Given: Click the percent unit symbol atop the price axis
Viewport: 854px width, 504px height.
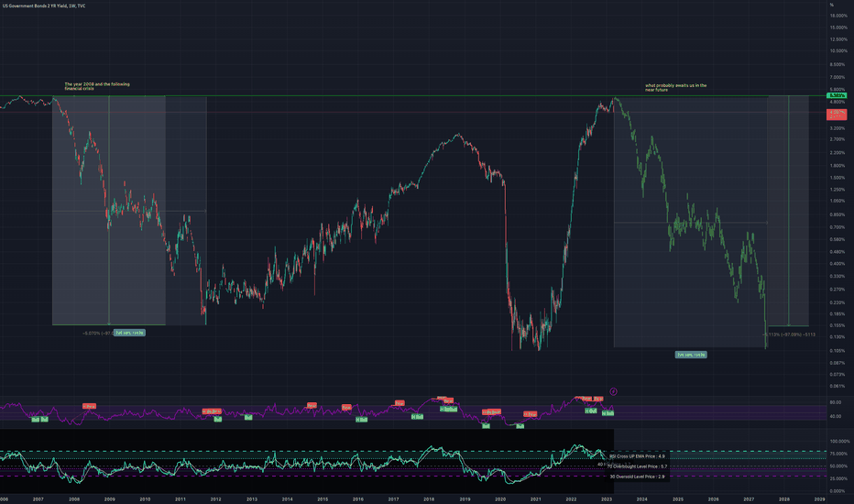Looking at the screenshot, I should pos(832,5).
